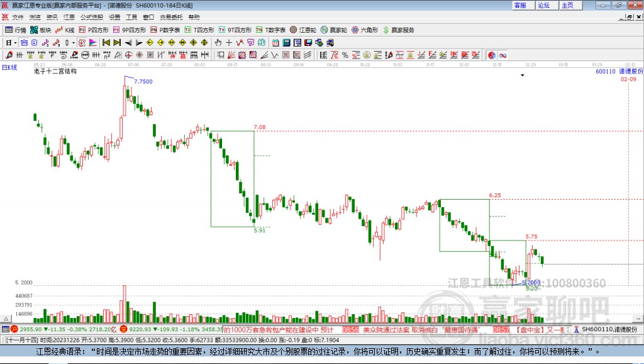Open the 帮助 menu

pos(194,17)
